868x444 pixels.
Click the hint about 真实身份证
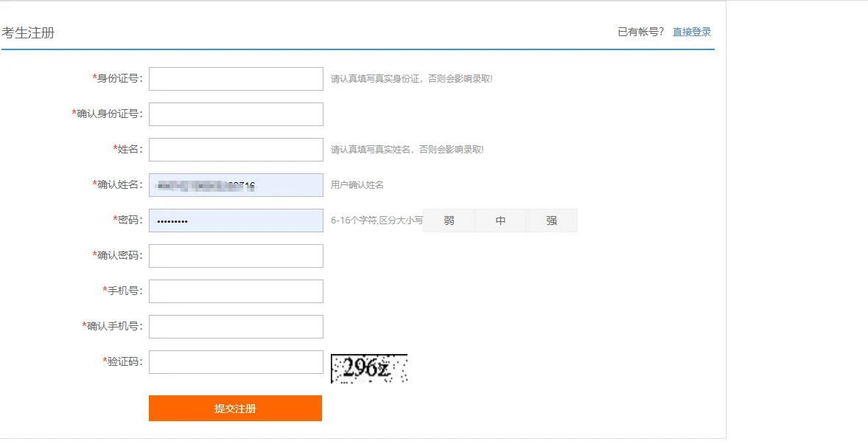pyautogui.click(x=411, y=79)
